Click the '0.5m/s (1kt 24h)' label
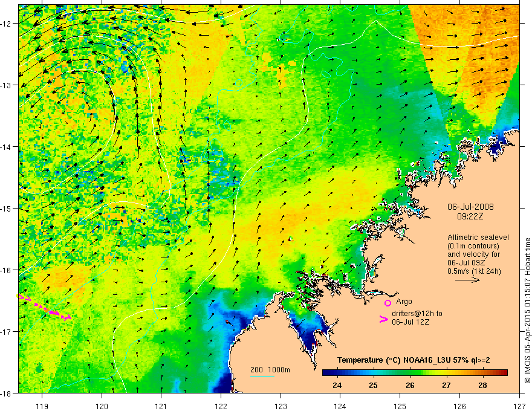This screenshot has width=532, height=411. 475,271
